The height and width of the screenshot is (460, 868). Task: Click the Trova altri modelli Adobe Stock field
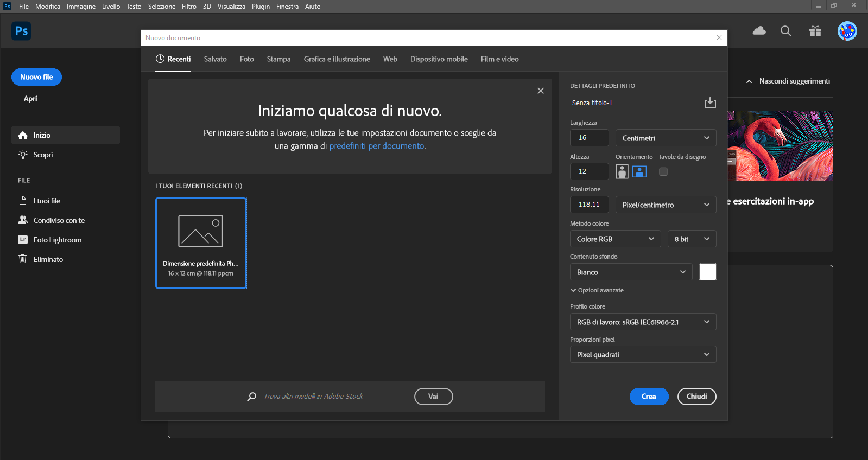(335, 397)
